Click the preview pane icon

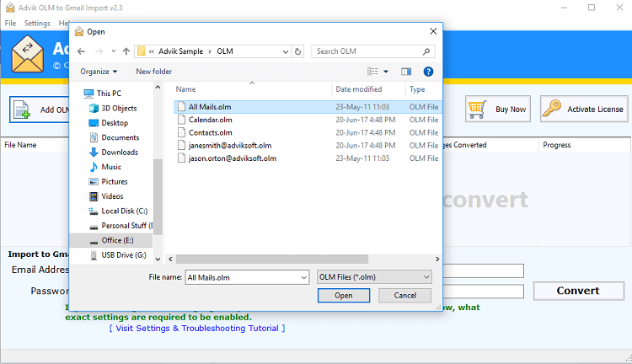click(406, 72)
